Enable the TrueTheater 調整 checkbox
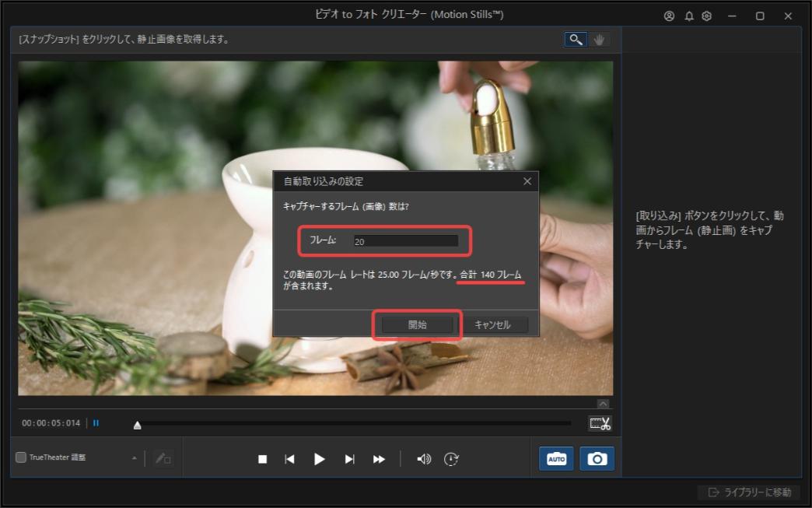812x508 pixels. point(22,459)
